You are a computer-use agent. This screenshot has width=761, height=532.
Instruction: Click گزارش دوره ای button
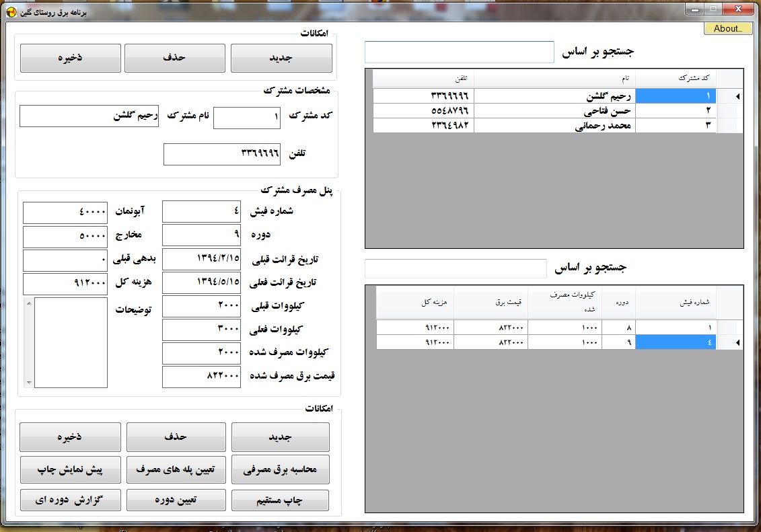coord(71,500)
